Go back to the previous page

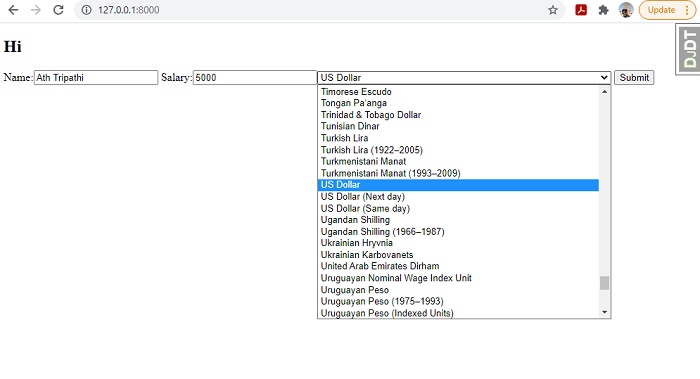[13, 10]
